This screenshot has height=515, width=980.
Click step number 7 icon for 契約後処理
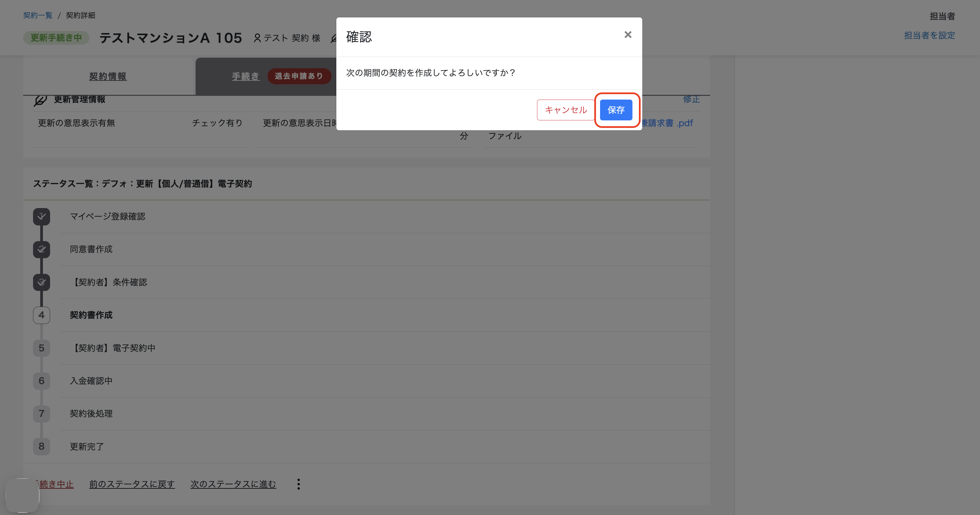[42, 414]
